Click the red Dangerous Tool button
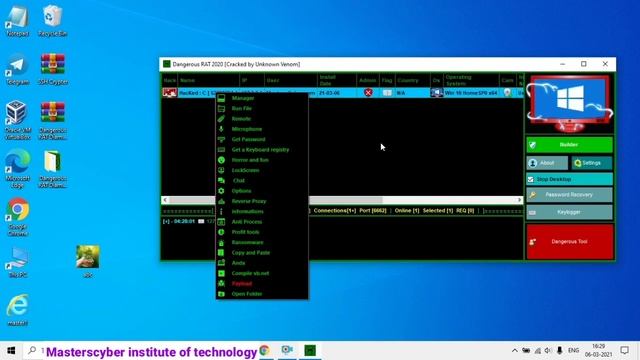The height and width of the screenshot is (360, 640). [570, 242]
